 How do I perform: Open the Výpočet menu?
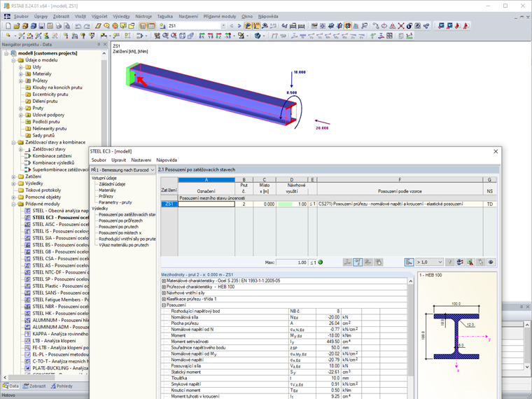point(99,16)
